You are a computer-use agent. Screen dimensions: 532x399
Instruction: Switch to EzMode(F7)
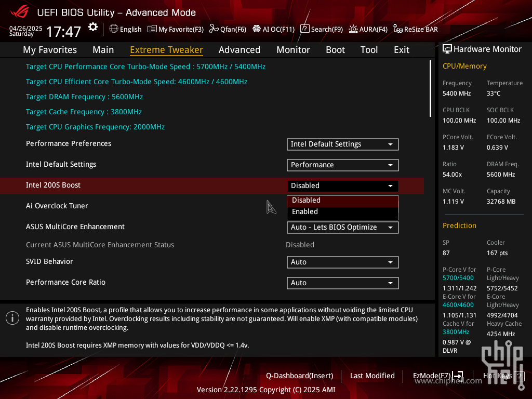(x=432, y=376)
